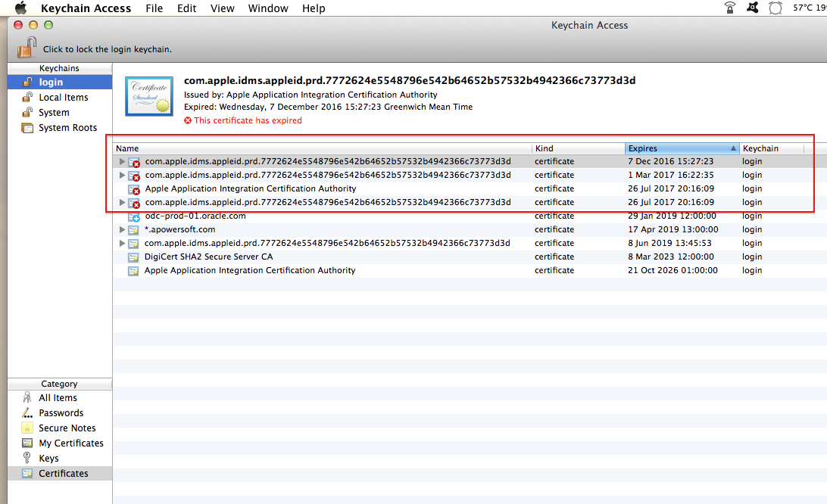
Task: Click the Keys category key icon
Action: click(x=27, y=458)
